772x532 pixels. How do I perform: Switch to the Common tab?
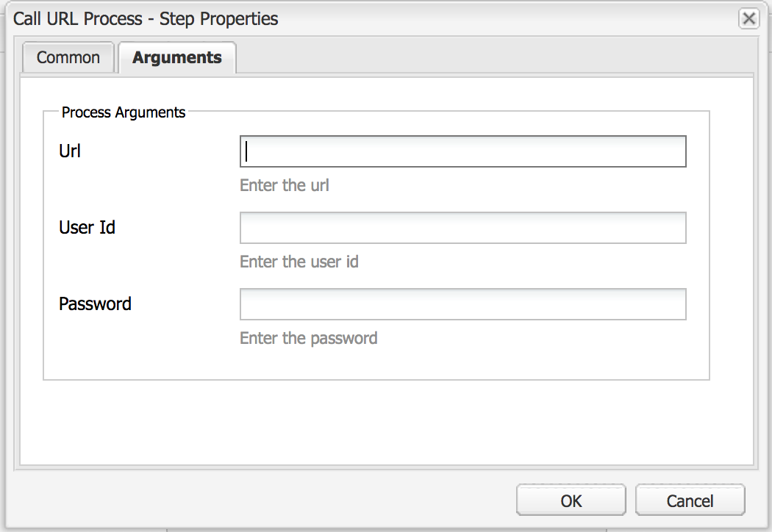click(68, 57)
